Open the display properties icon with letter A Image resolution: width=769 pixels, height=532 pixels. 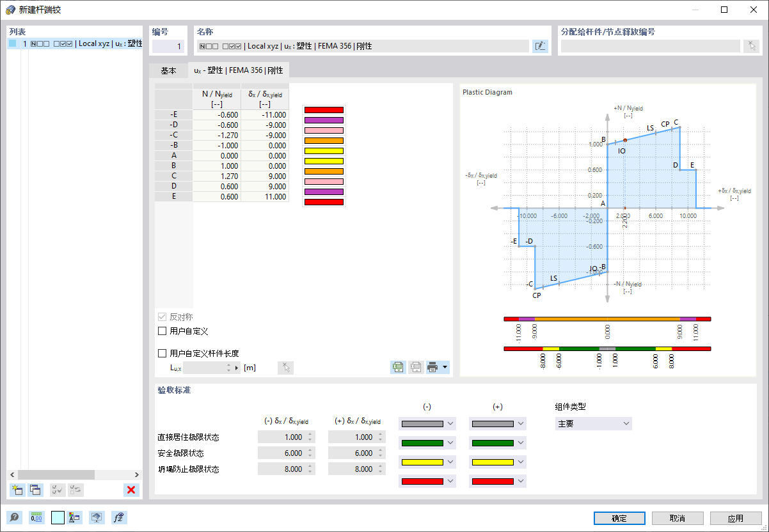click(x=75, y=518)
